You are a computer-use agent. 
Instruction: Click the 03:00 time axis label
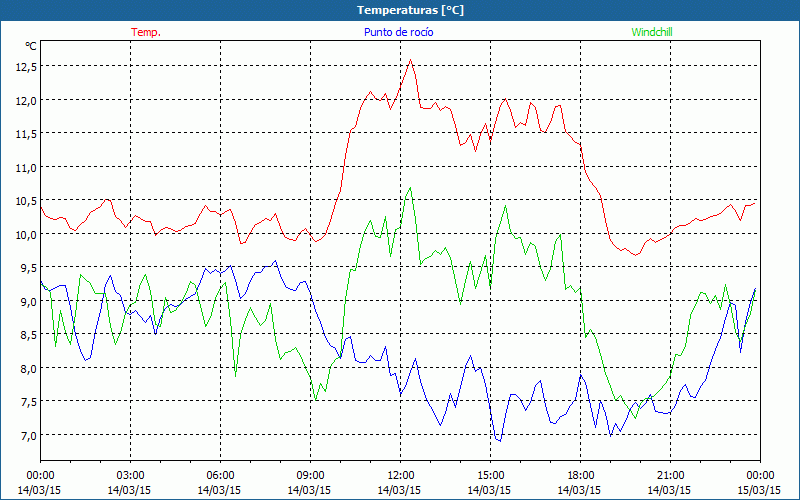[130, 476]
